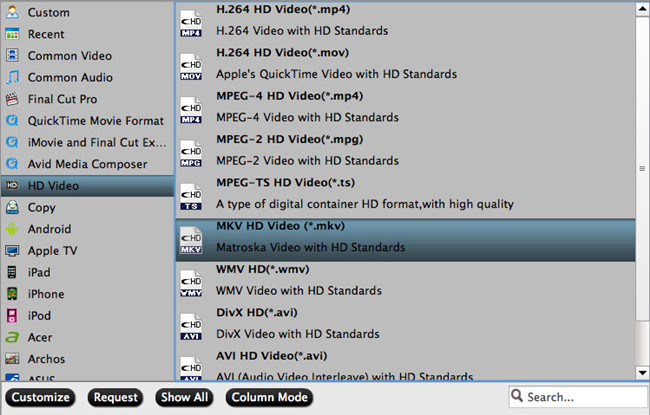The width and height of the screenshot is (650, 415).
Task: Click the iMovie and Final Cut Express icon
Action: (x=12, y=142)
